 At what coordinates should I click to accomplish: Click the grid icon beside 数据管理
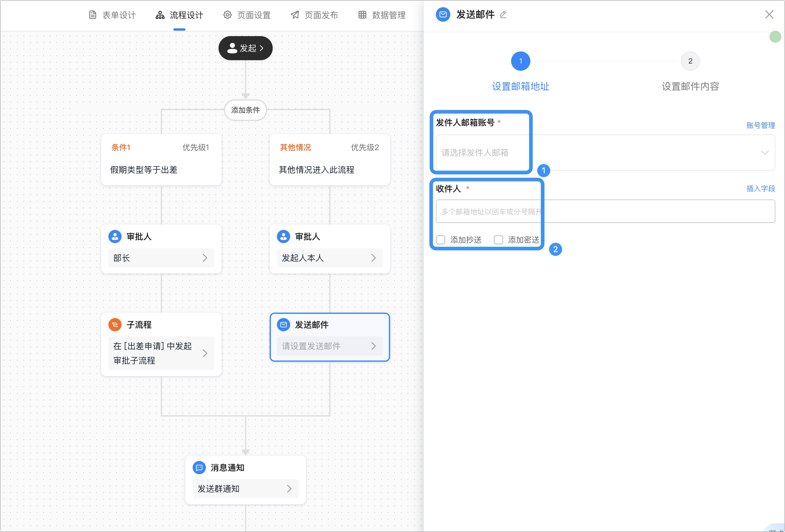(x=362, y=15)
